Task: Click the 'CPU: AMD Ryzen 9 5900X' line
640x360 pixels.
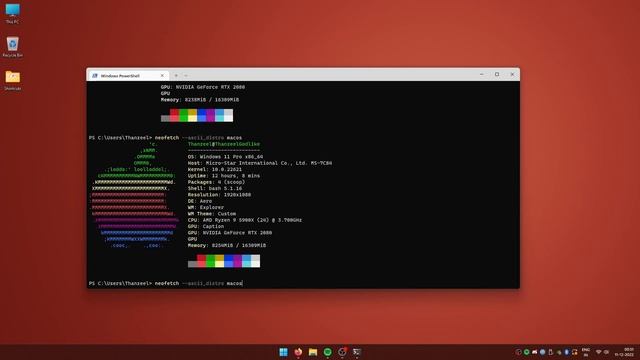Action: (x=245, y=220)
